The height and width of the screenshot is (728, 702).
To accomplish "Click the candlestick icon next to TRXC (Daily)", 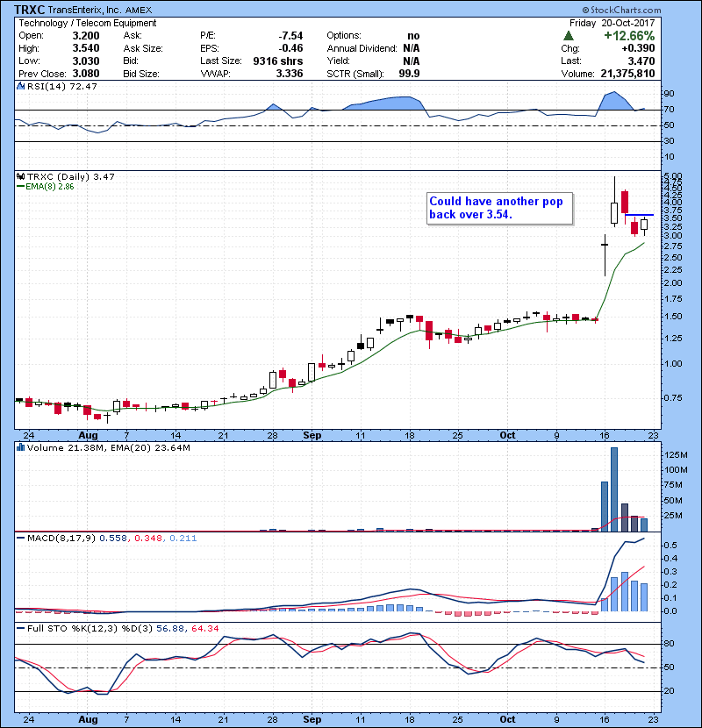I will pyautogui.click(x=20, y=176).
